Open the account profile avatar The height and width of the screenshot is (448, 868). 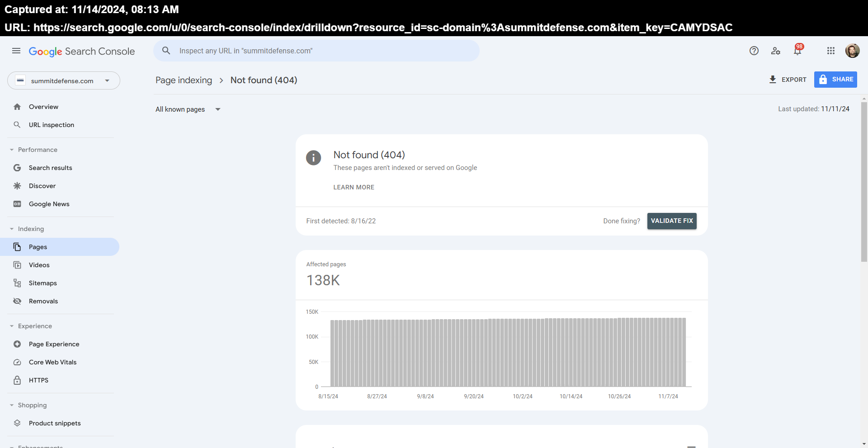[x=853, y=51]
